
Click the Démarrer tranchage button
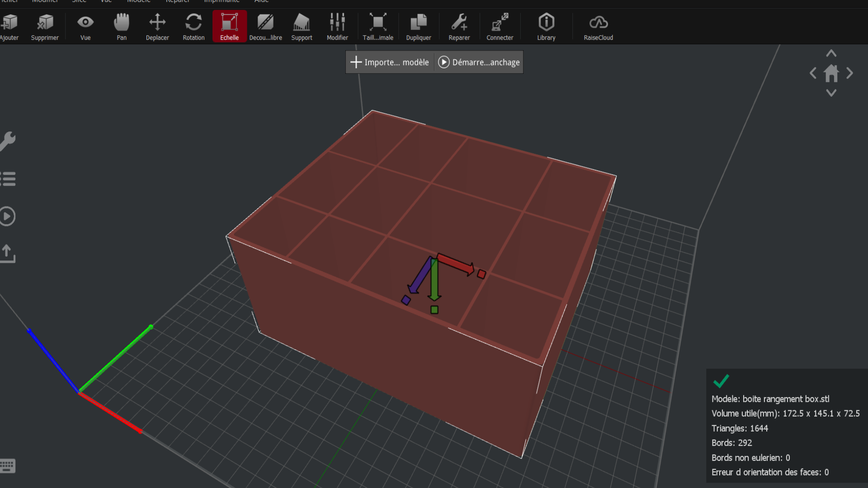479,62
